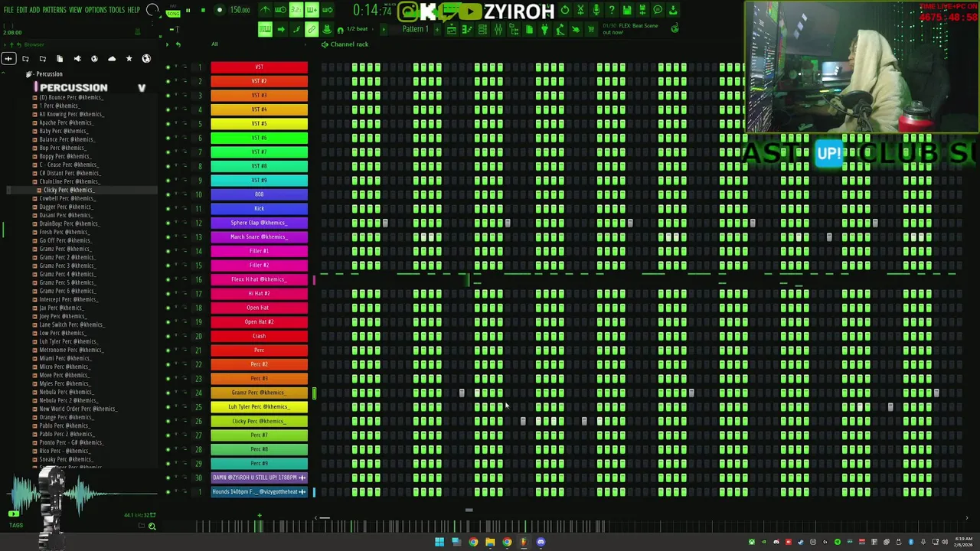This screenshot has width=980, height=551.
Task: Open the VIEW menu
Action: coord(75,10)
